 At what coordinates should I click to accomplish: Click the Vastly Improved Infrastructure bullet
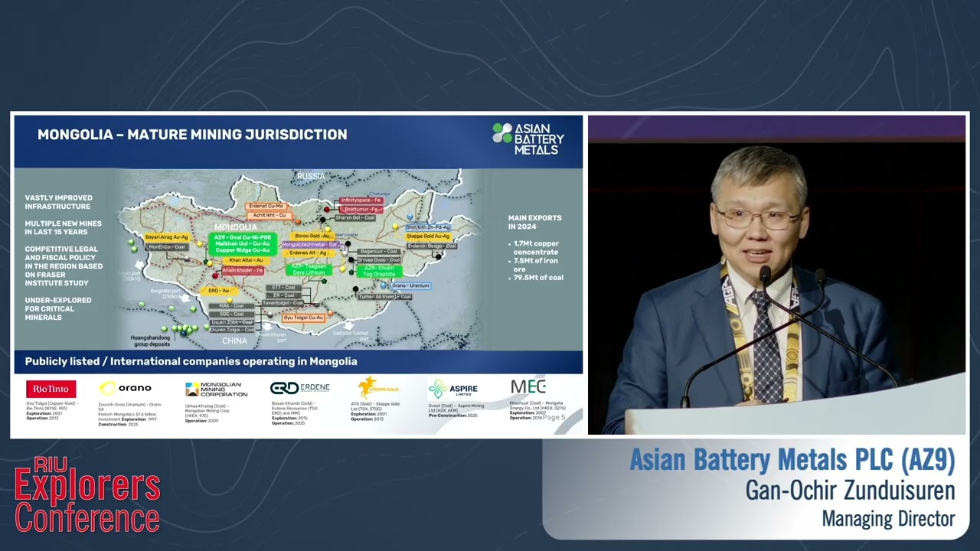(58, 202)
